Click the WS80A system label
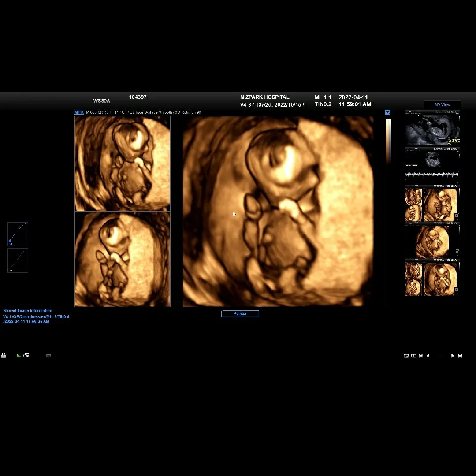Screen dimensions: 476x476 pyautogui.click(x=101, y=101)
